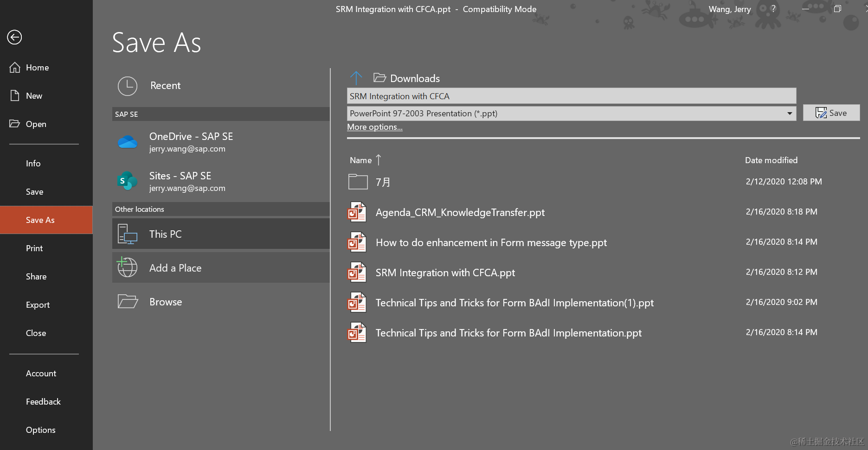Click the Downloads path label
Viewport: 868px width, 450px height.
pyautogui.click(x=415, y=78)
